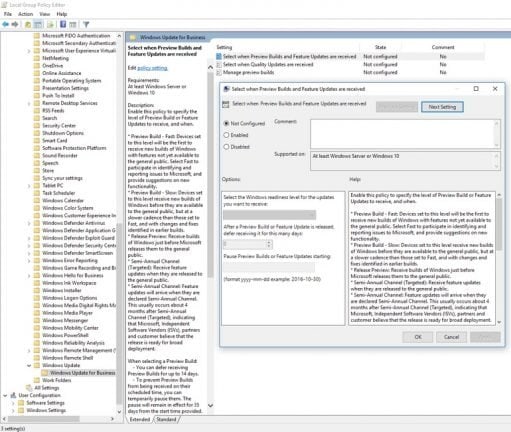The height and width of the screenshot is (432, 511).
Task: Click the Store folder icon
Action: coord(37,170)
